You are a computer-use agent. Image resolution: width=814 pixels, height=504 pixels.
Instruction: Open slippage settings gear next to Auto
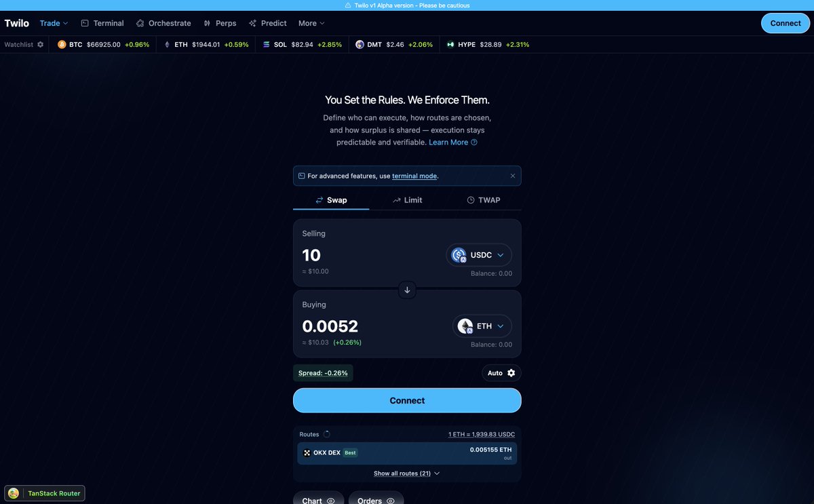click(511, 373)
